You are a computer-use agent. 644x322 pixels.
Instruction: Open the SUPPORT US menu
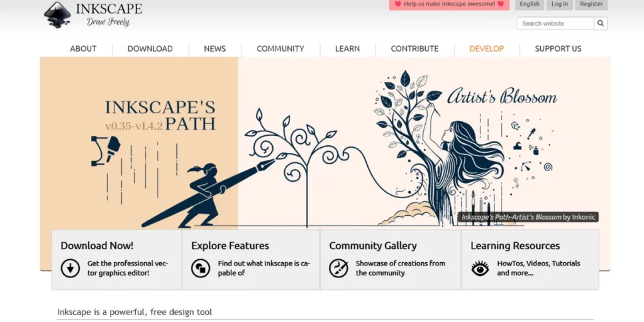click(x=558, y=48)
